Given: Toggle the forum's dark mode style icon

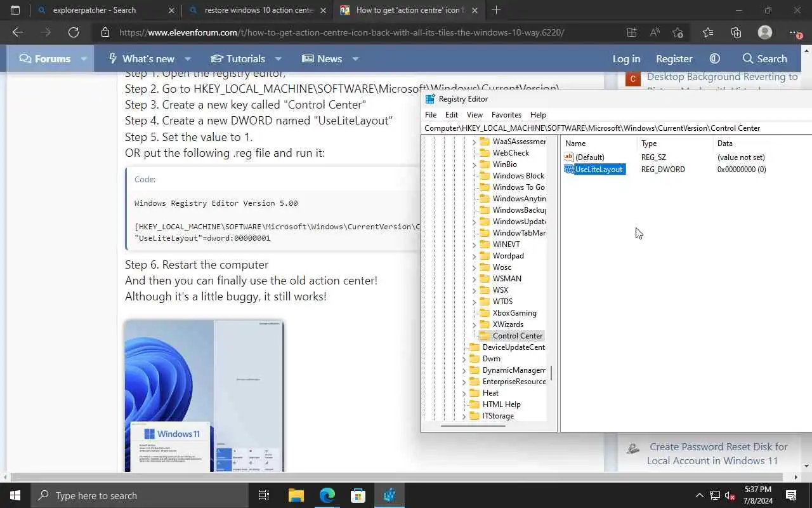Looking at the screenshot, I should 715,58.
